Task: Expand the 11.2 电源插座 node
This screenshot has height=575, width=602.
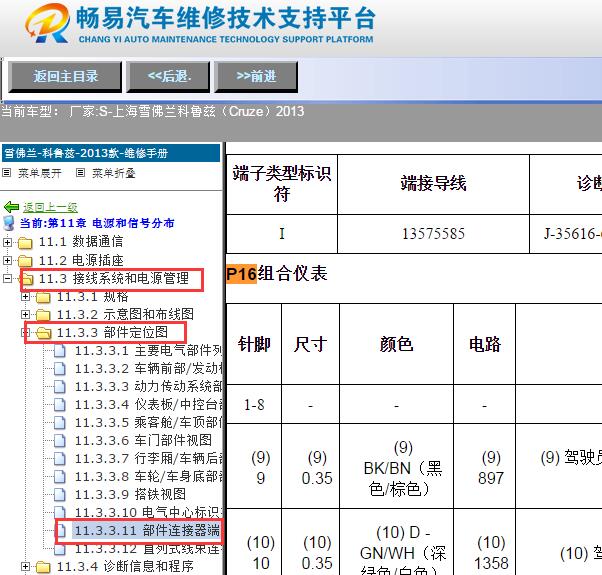Action: pyautogui.click(x=7, y=261)
